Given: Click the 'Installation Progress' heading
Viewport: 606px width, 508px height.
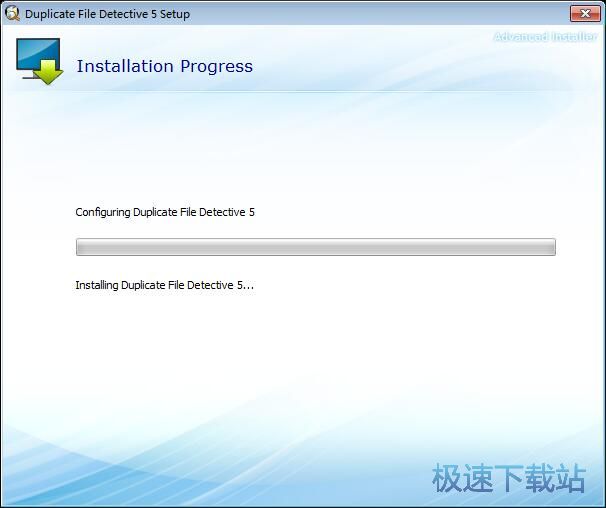Looking at the screenshot, I should click(165, 66).
